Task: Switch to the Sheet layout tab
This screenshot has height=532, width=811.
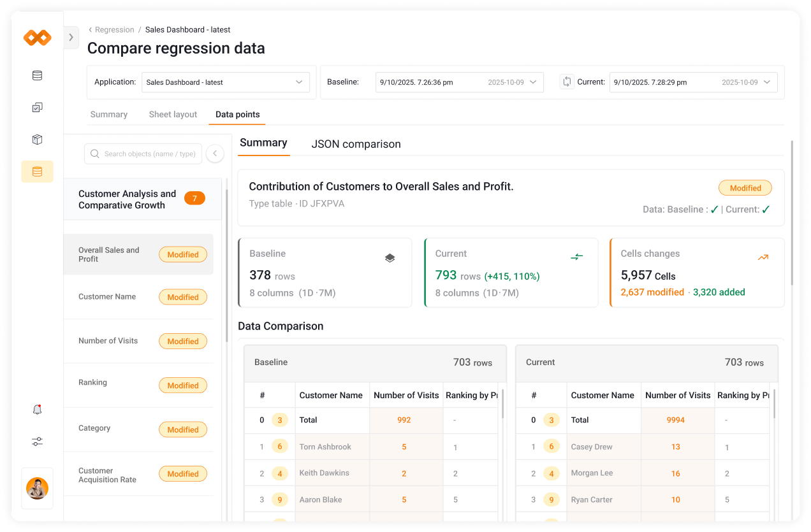Action: click(173, 115)
